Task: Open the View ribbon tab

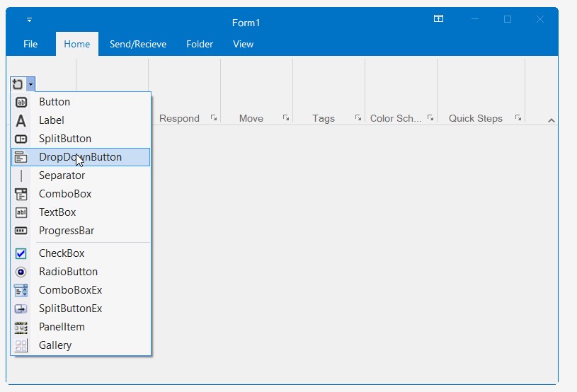Action: [x=244, y=44]
